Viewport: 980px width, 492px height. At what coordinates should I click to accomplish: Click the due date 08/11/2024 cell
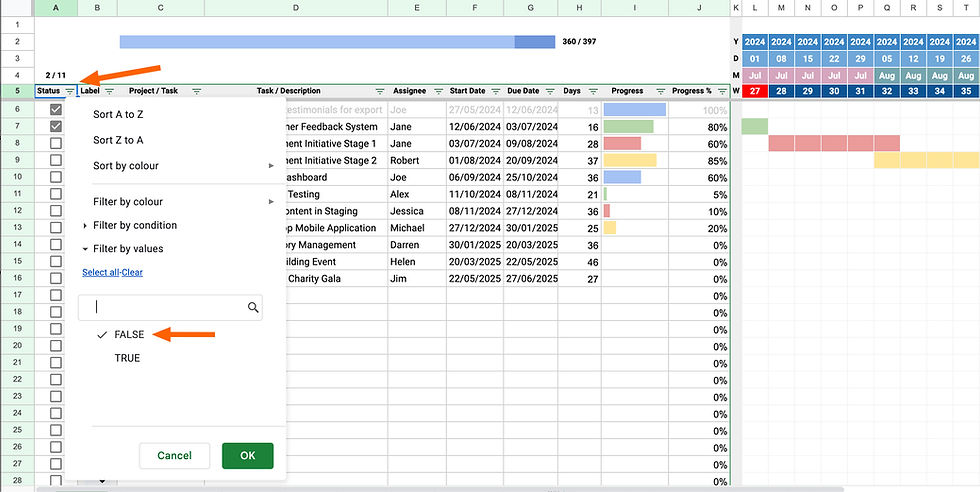[x=531, y=194]
